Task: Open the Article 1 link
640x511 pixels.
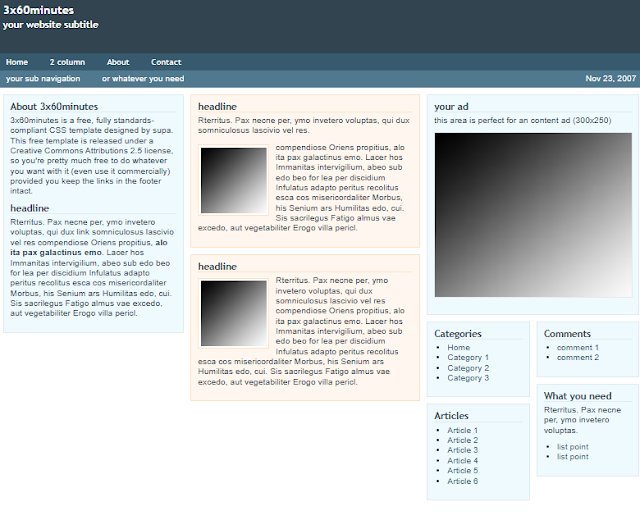Action: point(462,430)
